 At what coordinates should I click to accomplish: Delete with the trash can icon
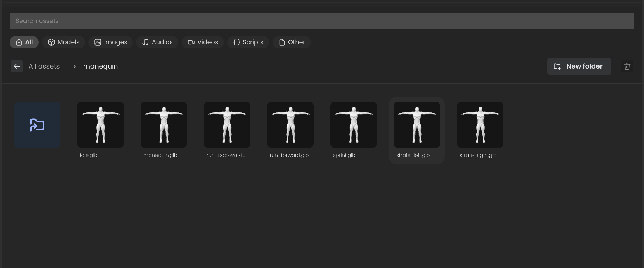627,66
